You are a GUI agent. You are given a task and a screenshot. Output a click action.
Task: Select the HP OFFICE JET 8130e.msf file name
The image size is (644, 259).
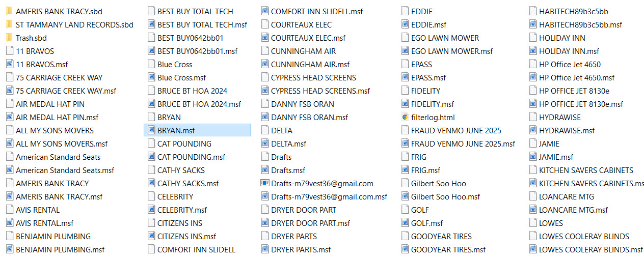point(581,104)
